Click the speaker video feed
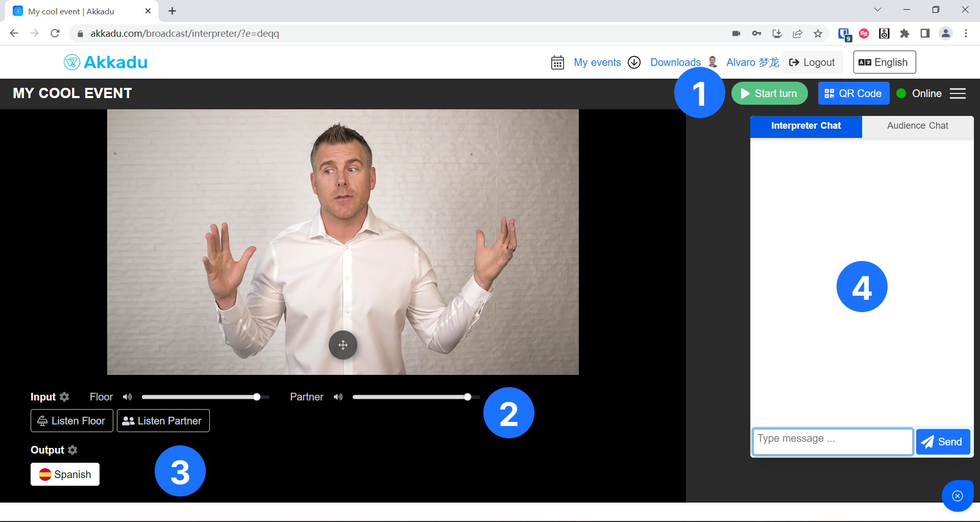 [343, 242]
